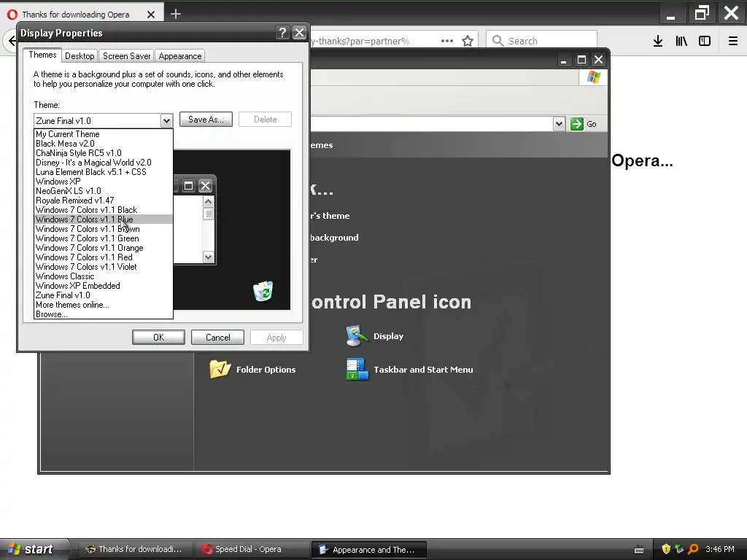Expand the Control Panel address bar dropdown
Screen dimensions: 747x560
pyautogui.click(x=559, y=124)
